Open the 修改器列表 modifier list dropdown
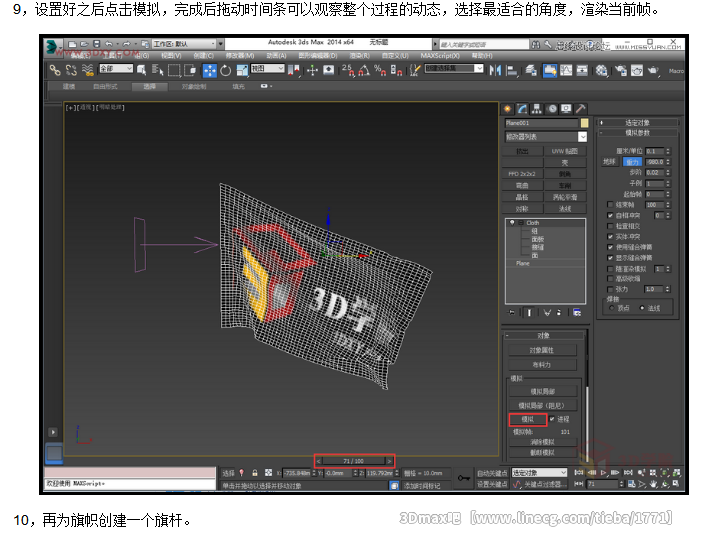 coord(546,137)
